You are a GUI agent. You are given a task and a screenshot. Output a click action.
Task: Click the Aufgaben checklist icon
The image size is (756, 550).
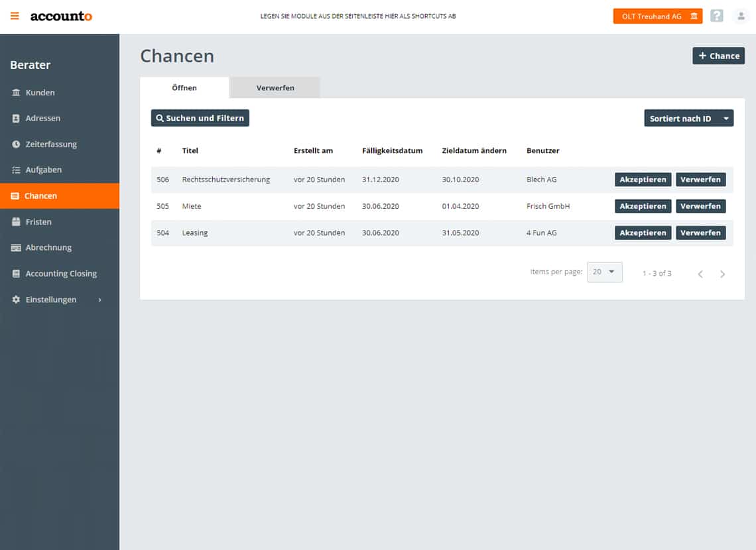point(16,170)
